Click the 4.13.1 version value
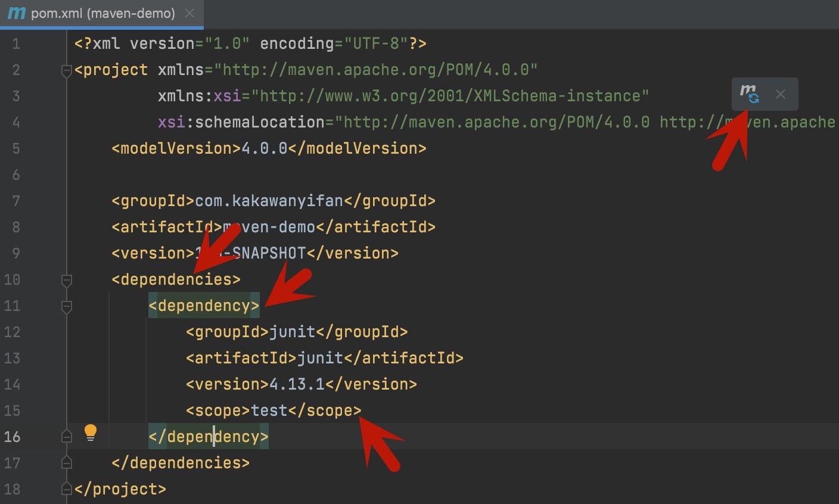839x504 pixels. pyautogui.click(x=297, y=384)
